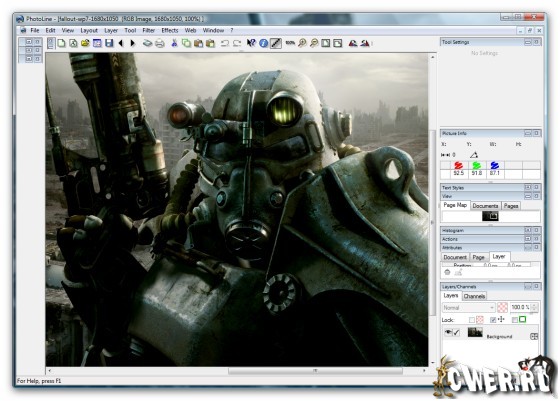Click the next document right arrow
This screenshot has width=560, height=401.
point(133,43)
